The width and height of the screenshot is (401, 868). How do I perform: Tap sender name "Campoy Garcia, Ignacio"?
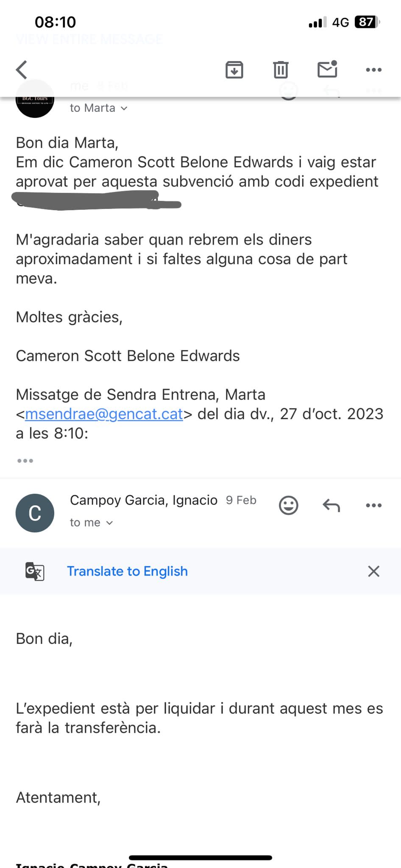click(x=143, y=500)
